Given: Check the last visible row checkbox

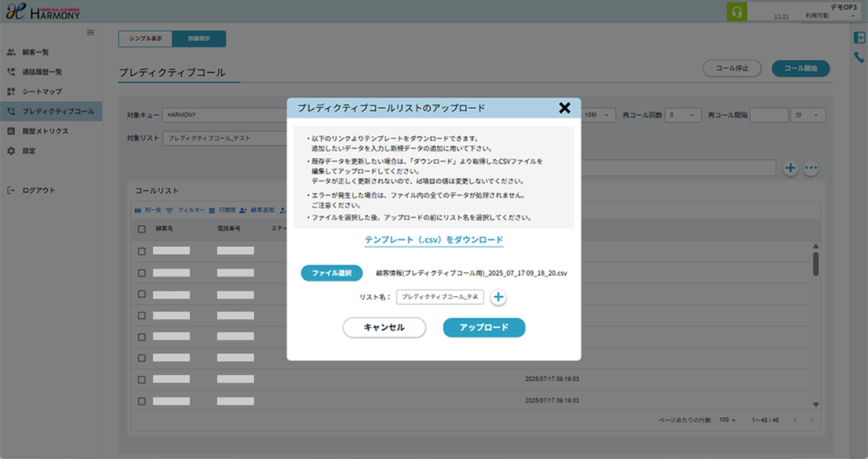Looking at the screenshot, I should click(x=142, y=400).
